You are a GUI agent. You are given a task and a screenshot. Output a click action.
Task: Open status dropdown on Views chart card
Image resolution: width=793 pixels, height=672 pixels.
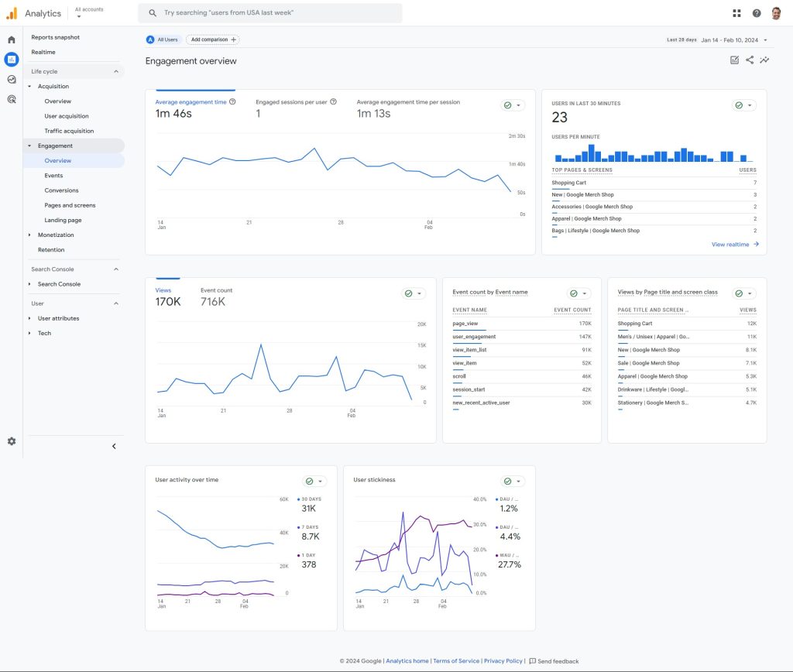[x=414, y=293]
